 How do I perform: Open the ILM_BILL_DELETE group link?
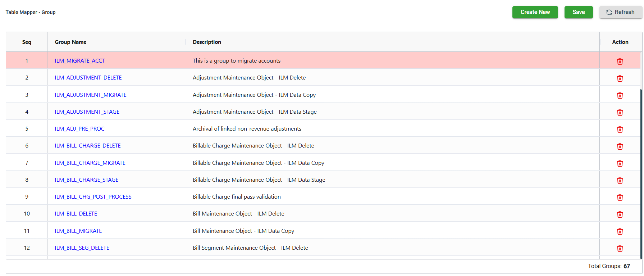pos(76,214)
